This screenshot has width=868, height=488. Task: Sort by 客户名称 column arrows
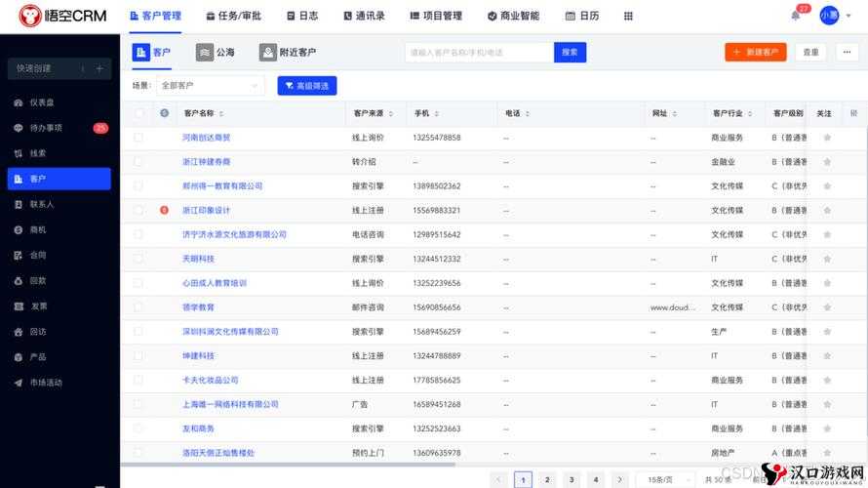(221, 113)
